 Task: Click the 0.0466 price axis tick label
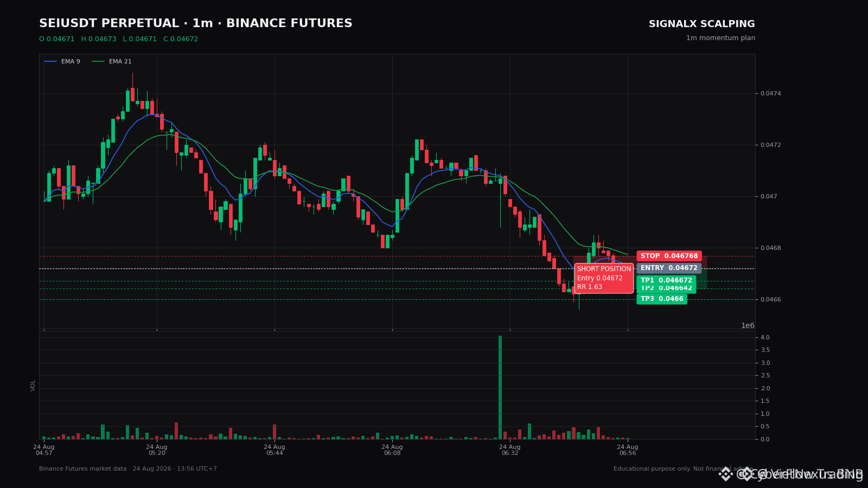(x=770, y=300)
